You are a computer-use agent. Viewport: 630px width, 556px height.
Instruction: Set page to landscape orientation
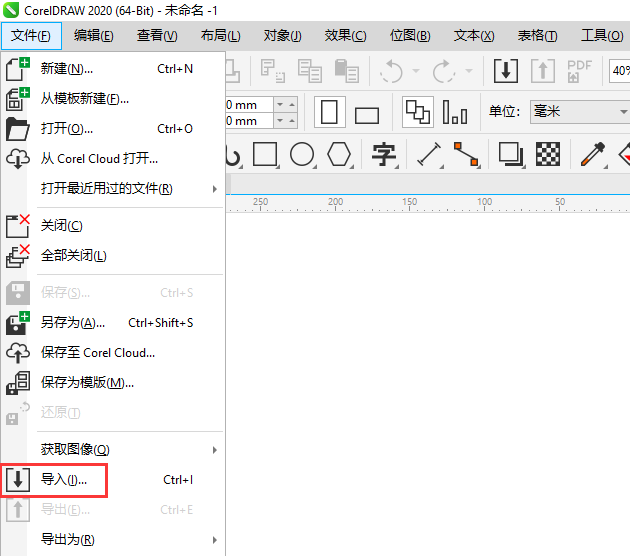[x=367, y=115]
